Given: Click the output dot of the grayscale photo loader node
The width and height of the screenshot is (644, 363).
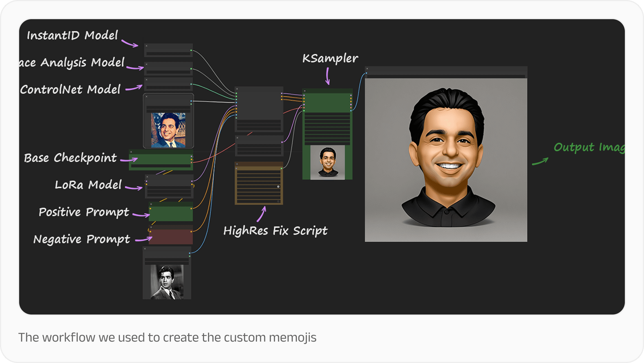Looking at the screenshot, I should pyautogui.click(x=189, y=253).
